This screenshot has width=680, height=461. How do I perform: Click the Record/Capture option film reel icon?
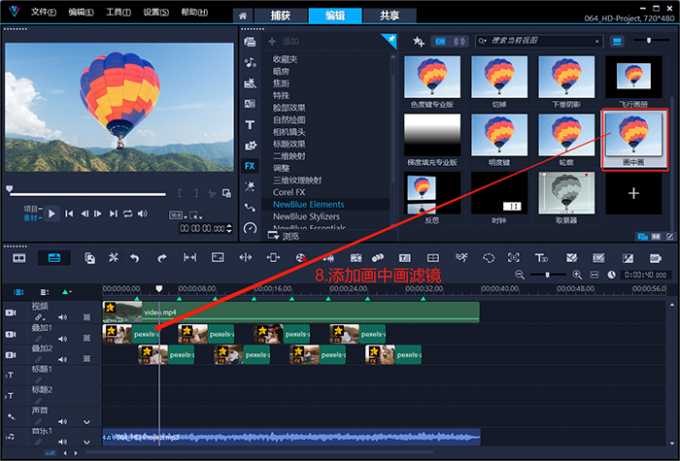pos(301,258)
